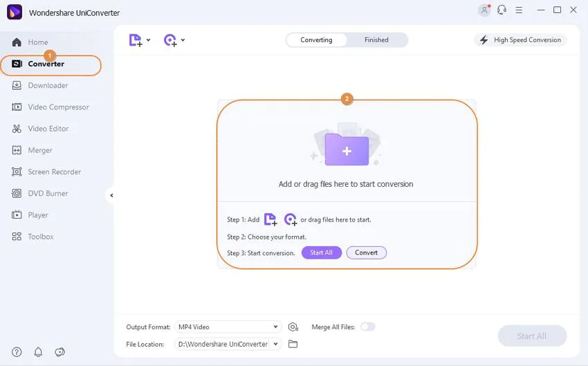Select Video Compressor in the sidebar
The image size is (588, 366).
(59, 107)
